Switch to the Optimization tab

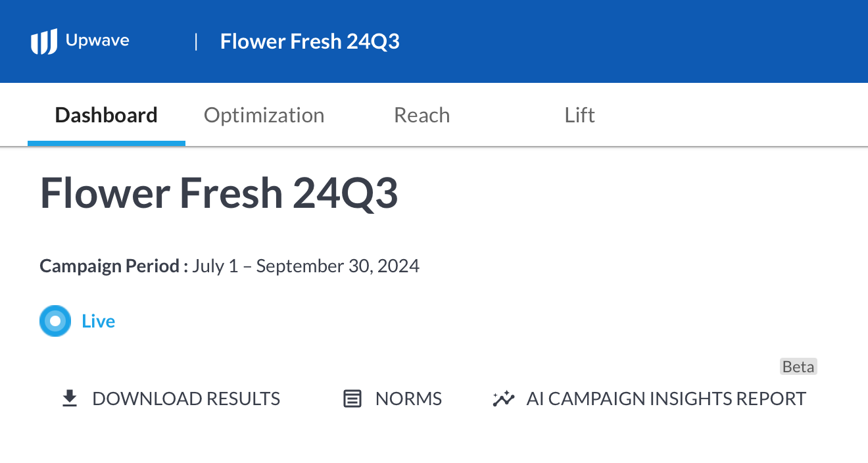point(264,115)
